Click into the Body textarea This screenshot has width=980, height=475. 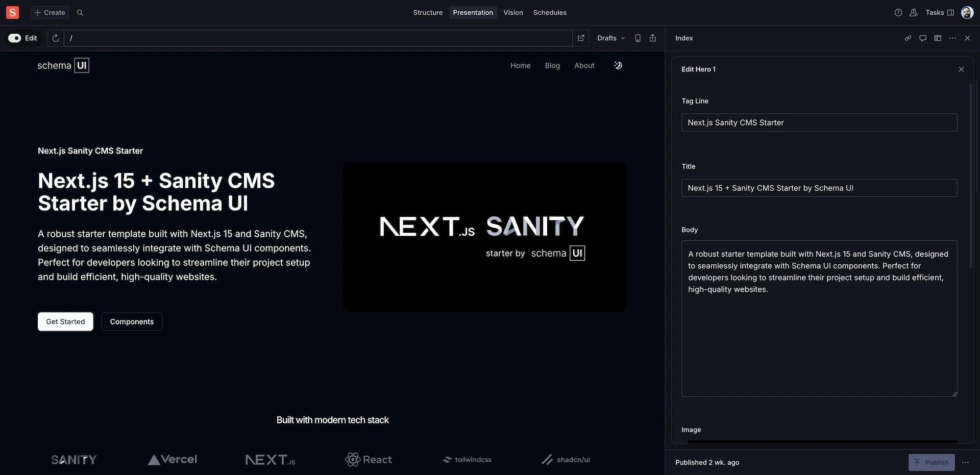tap(819, 318)
